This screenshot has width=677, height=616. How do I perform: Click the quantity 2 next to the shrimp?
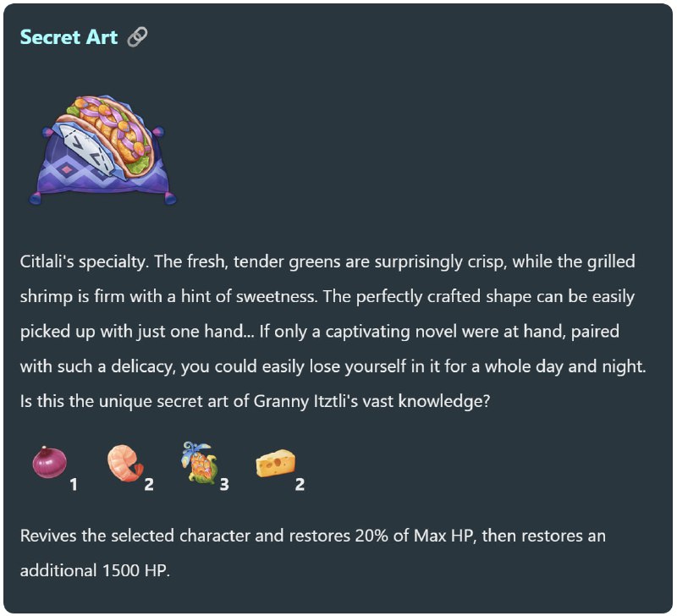click(149, 484)
